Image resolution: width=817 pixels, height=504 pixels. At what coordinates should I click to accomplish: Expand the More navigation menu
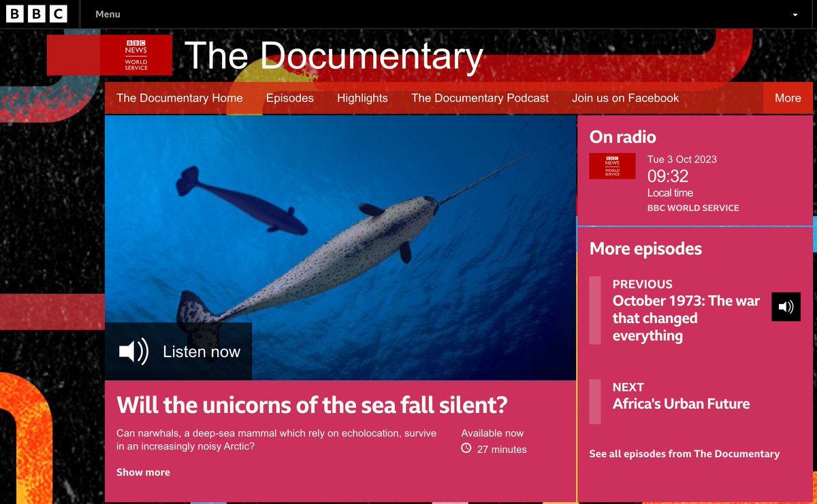[788, 98]
